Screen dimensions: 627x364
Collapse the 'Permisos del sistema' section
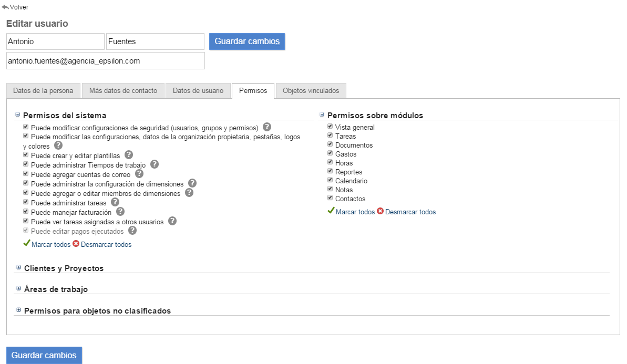(17, 115)
